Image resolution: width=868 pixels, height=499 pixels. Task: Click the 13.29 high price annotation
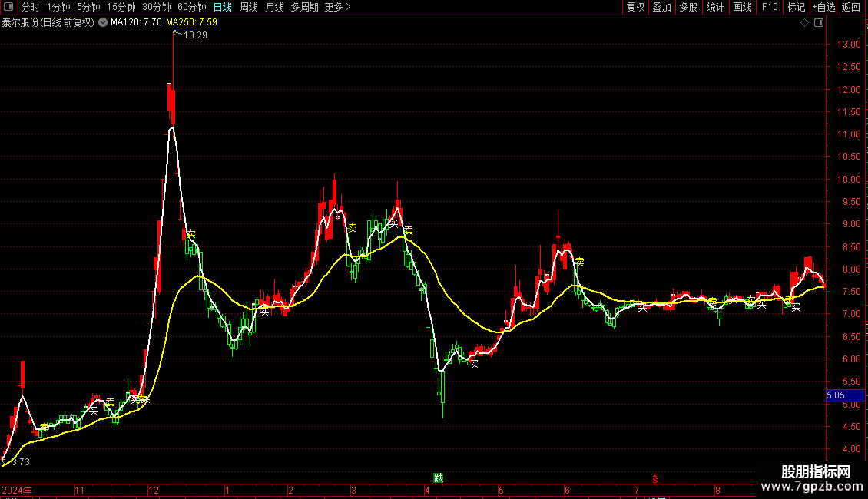tap(195, 35)
